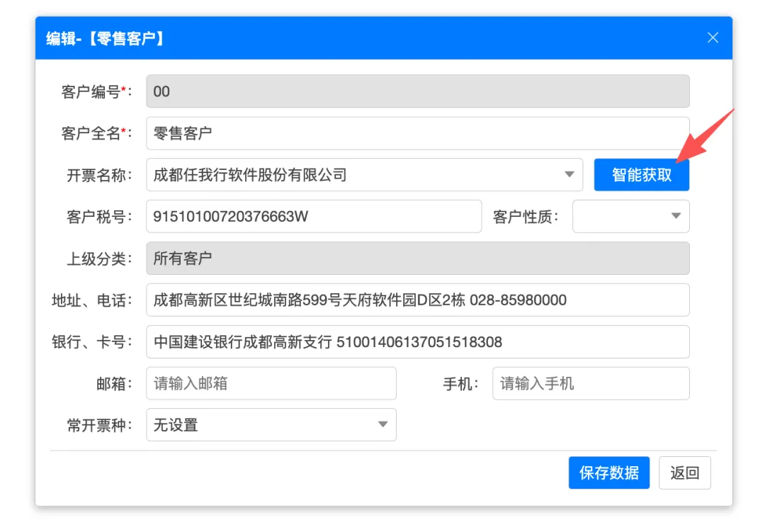Click the disabled 客户编号 field showing 00
This screenshot has width=765, height=532.
pos(417,91)
